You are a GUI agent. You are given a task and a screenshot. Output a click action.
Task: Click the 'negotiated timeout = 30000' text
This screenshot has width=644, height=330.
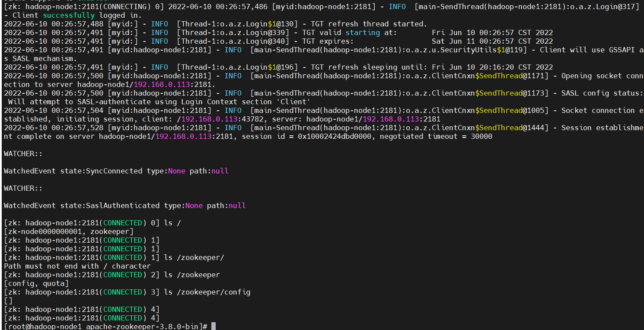(436, 136)
